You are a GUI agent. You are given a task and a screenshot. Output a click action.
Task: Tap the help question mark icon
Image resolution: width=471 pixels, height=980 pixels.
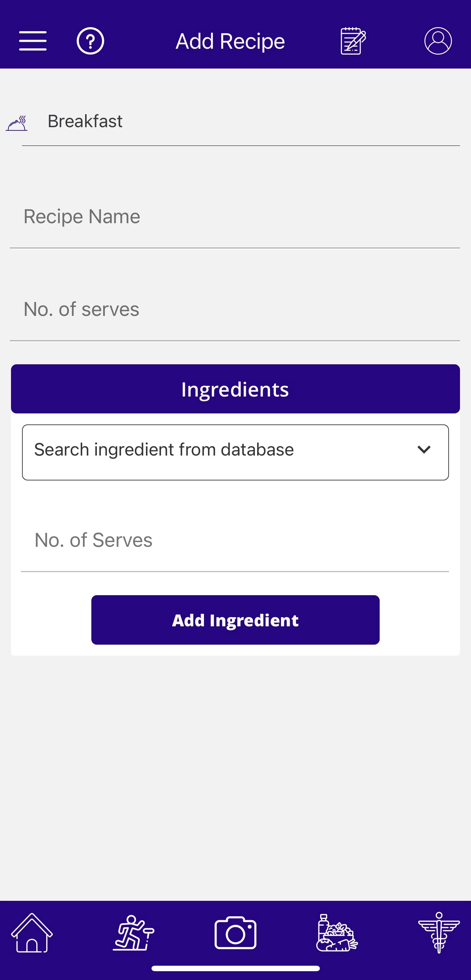pos(90,41)
